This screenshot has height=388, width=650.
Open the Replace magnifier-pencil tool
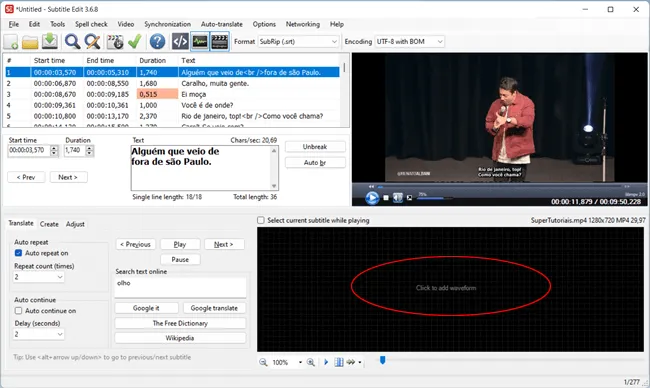[x=92, y=41]
